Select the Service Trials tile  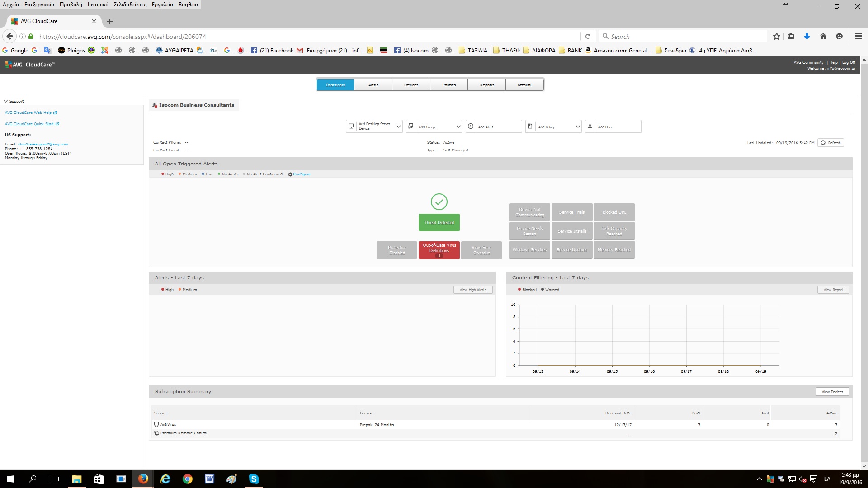tap(572, 212)
